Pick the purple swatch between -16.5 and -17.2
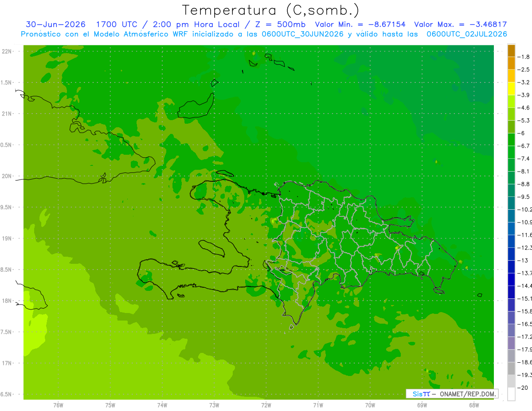Viewport: 532px width, 411px height. click(x=511, y=330)
